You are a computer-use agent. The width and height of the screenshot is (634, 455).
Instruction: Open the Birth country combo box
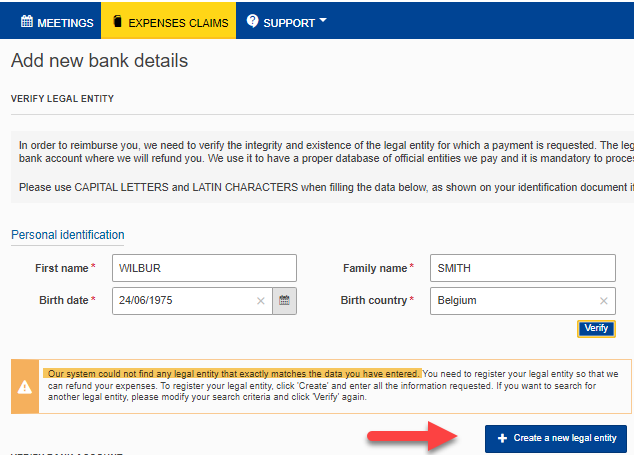pos(523,301)
